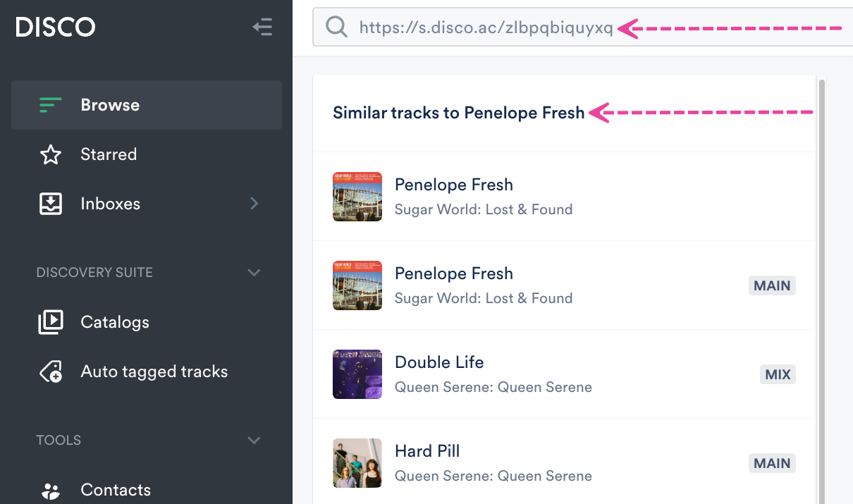Click the Auto tagged tracks tag icon
The height and width of the screenshot is (504, 853).
click(50, 371)
